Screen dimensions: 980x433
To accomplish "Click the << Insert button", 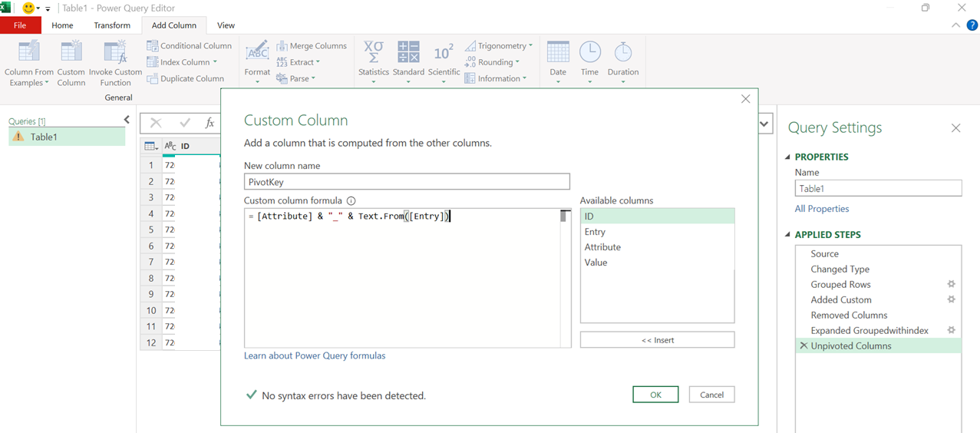I will (x=657, y=340).
